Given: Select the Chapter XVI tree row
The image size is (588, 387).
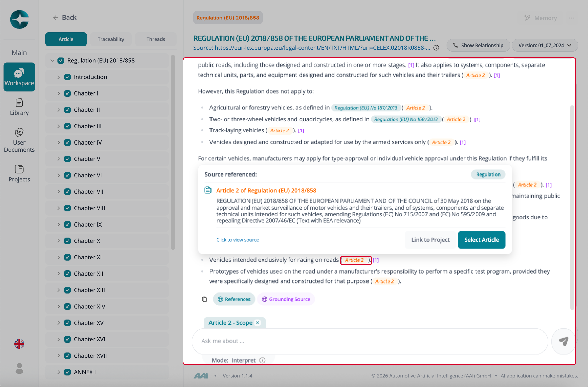Looking at the screenshot, I should pyautogui.click(x=107, y=339).
